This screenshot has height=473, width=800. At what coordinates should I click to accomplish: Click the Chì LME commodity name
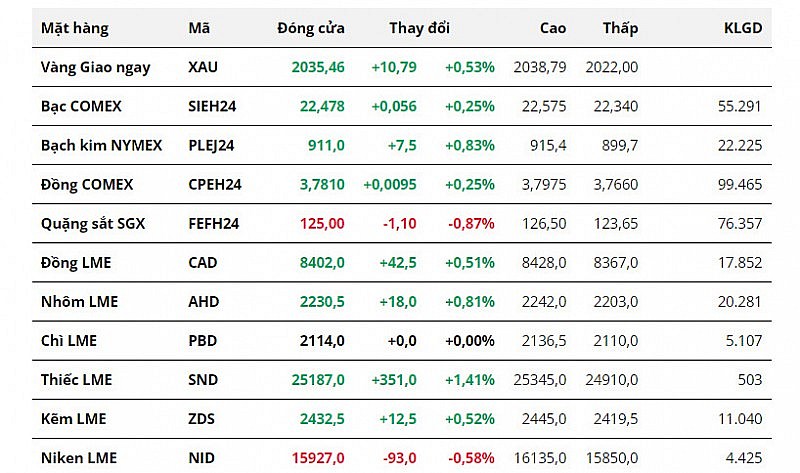(69, 340)
